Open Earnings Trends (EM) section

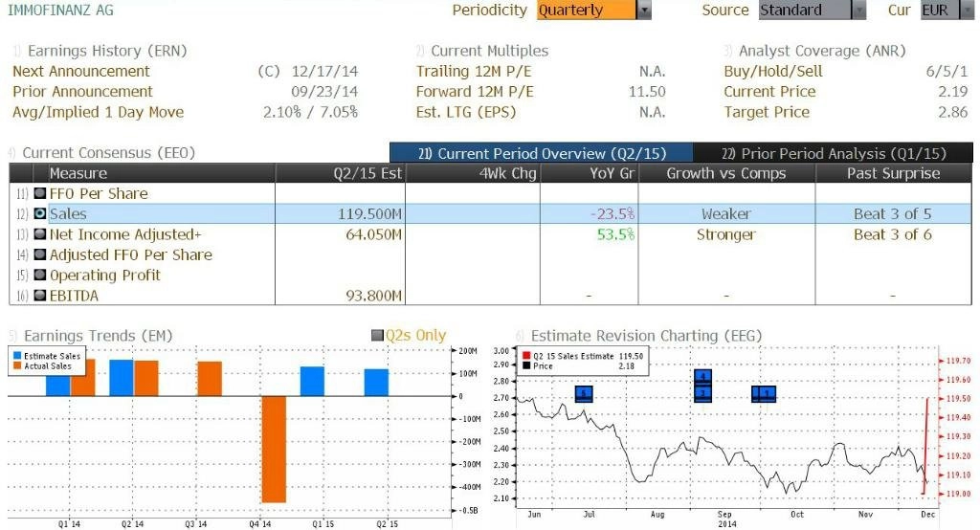pyautogui.click(x=99, y=336)
